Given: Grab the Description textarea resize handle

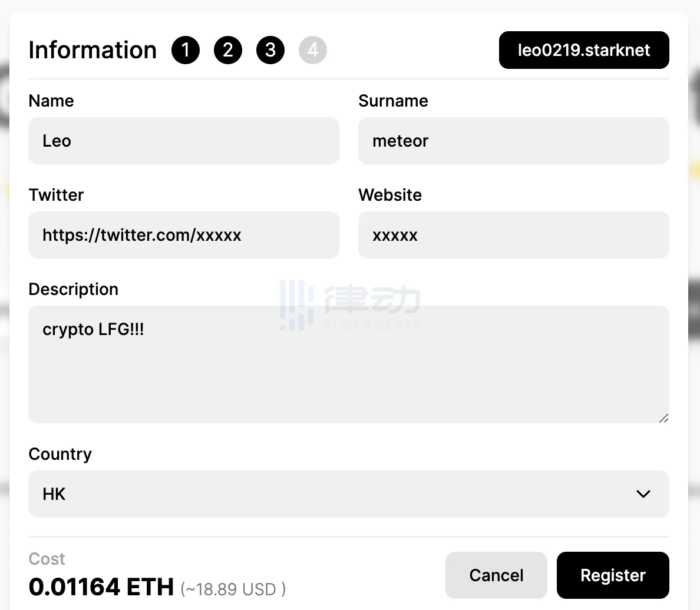Looking at the screenshot, I should point(663,418).
